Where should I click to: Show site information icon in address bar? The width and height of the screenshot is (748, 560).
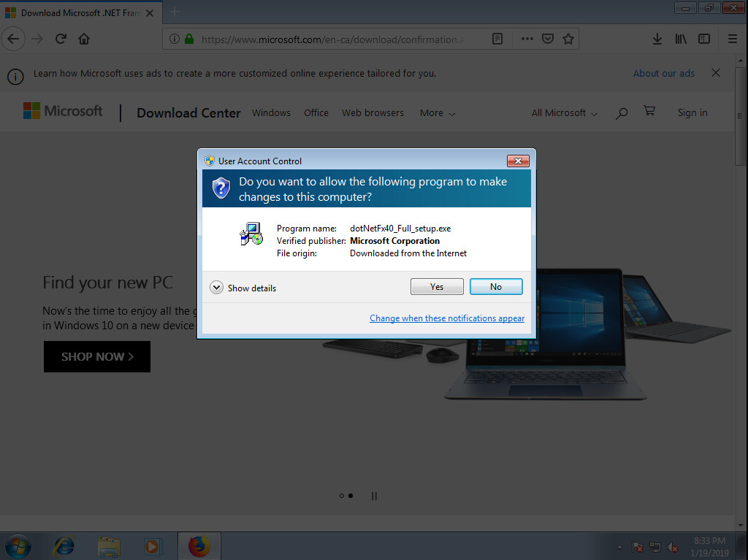(x=175, y=39)
